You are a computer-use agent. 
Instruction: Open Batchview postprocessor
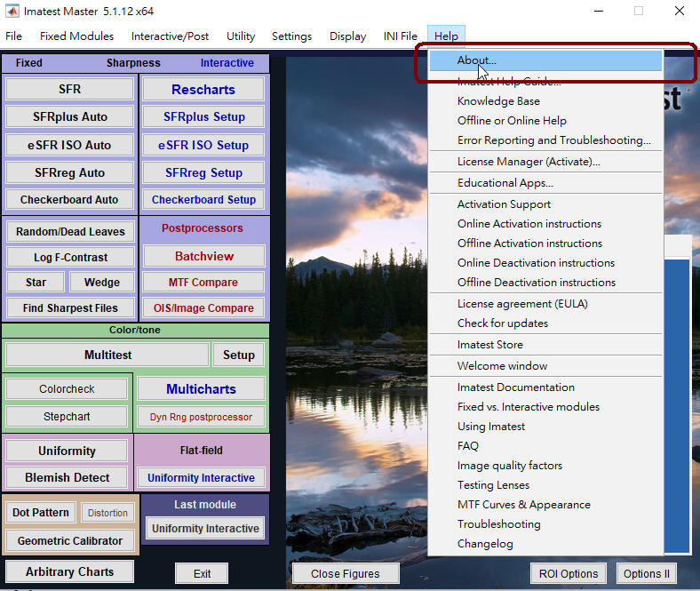(204, 256)
